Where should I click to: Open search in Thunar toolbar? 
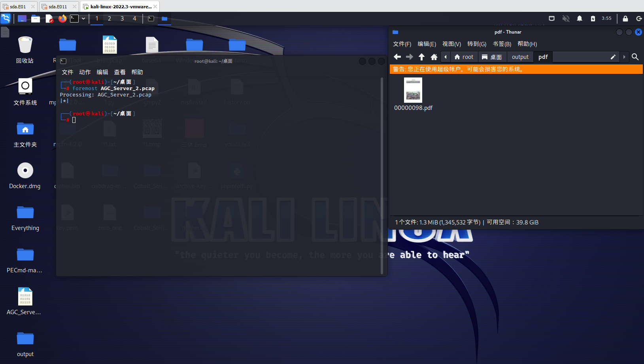pos(635,57)
